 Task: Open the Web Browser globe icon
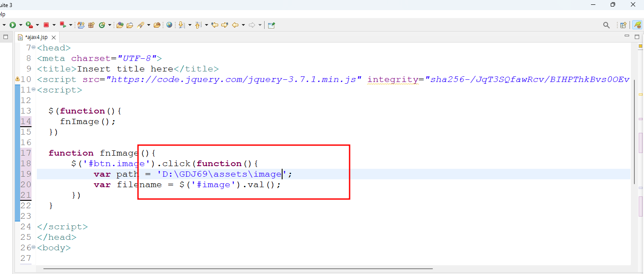click(x=169, y=25)
